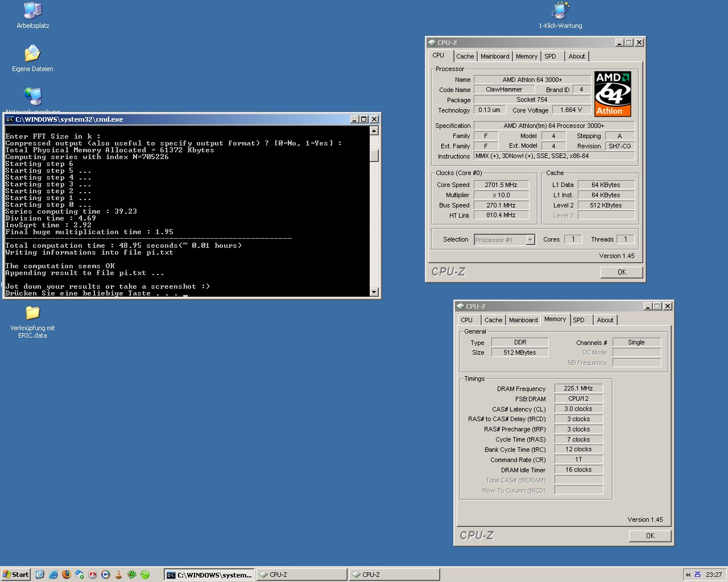Open Mainboard tab in upper CPU-Z window
728x582 pixels.
click(495, 56)
